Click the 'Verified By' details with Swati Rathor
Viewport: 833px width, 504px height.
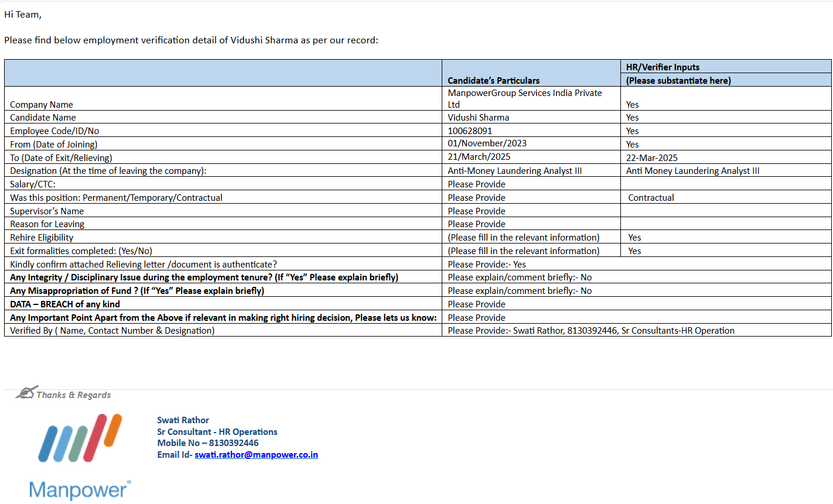(x=590, y=331)
